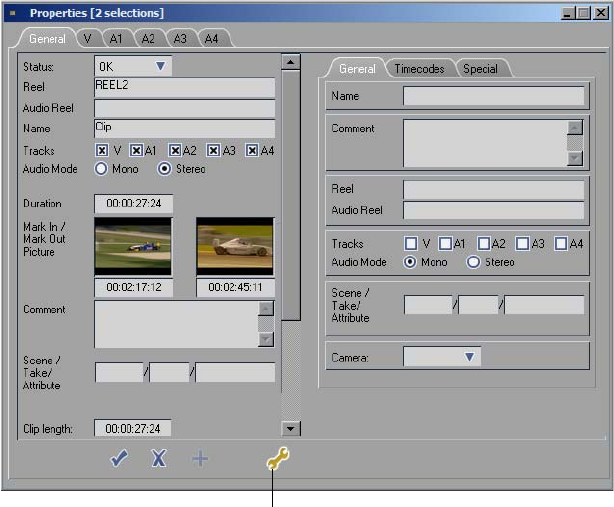Viewport: 614px width, 507px height.
Task: Switch to the Timecodes tab
Action: point(419,69)
